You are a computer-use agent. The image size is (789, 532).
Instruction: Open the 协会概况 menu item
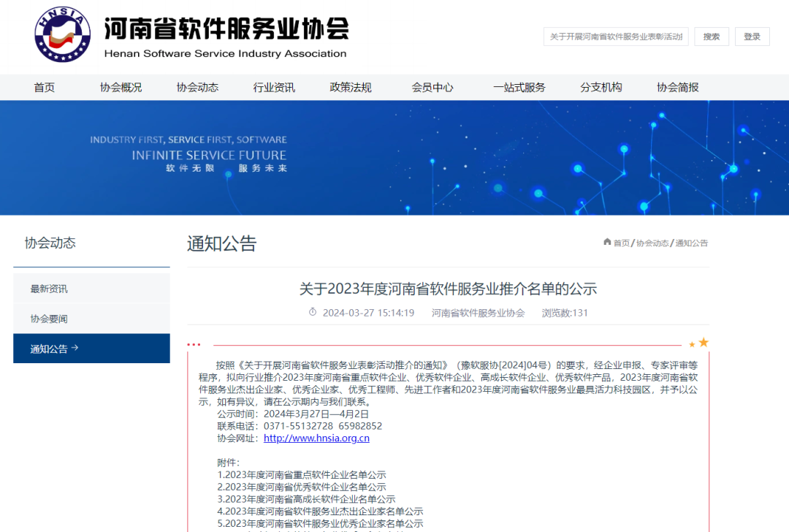[x=121, y=87]
